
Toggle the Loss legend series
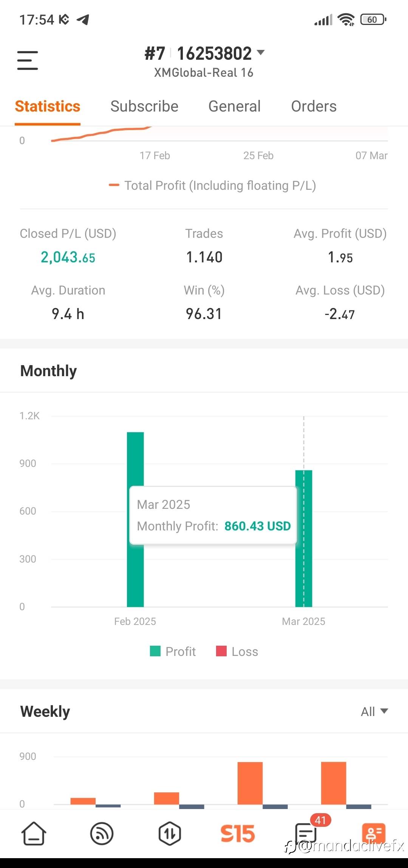pos(237,651)
